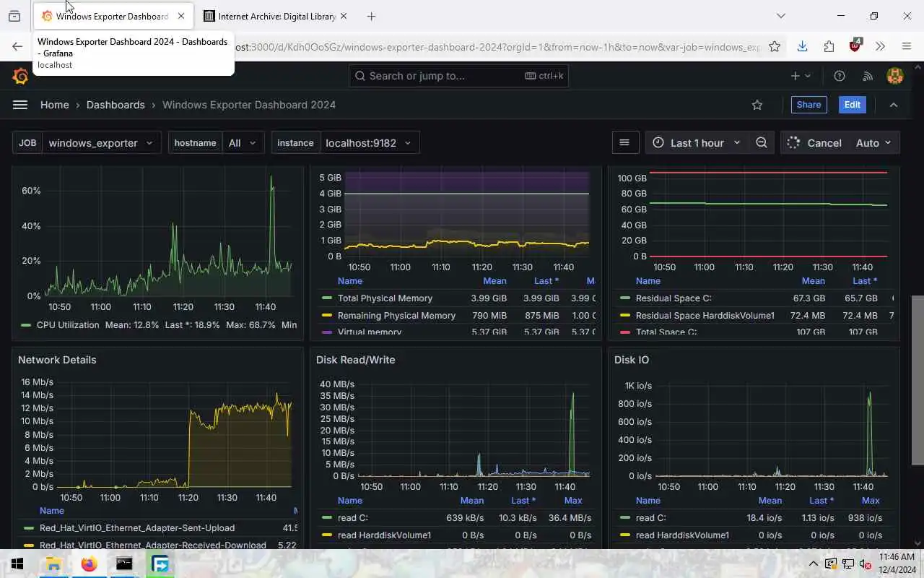
Task: Star this dashboard as favorite
Action: click(x=757, y=105)
